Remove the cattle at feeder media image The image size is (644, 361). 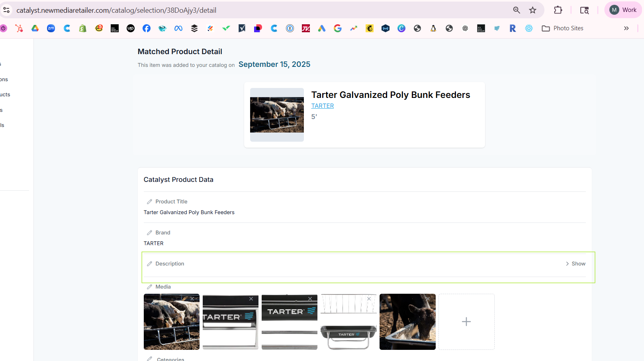(x=192, y=299)
